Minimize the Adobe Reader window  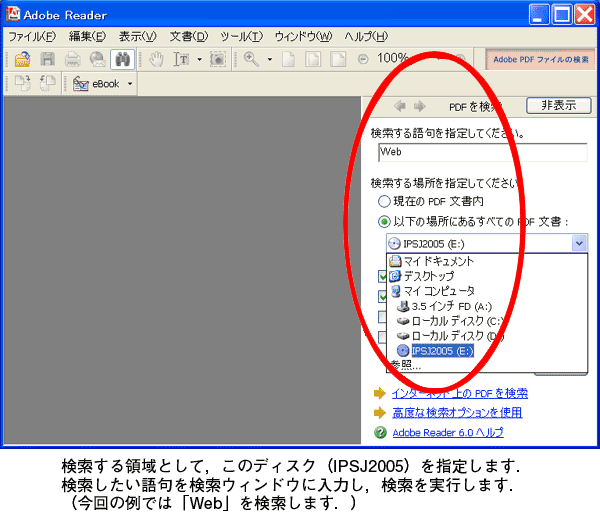pyautogui.click(x=538, y=15)
